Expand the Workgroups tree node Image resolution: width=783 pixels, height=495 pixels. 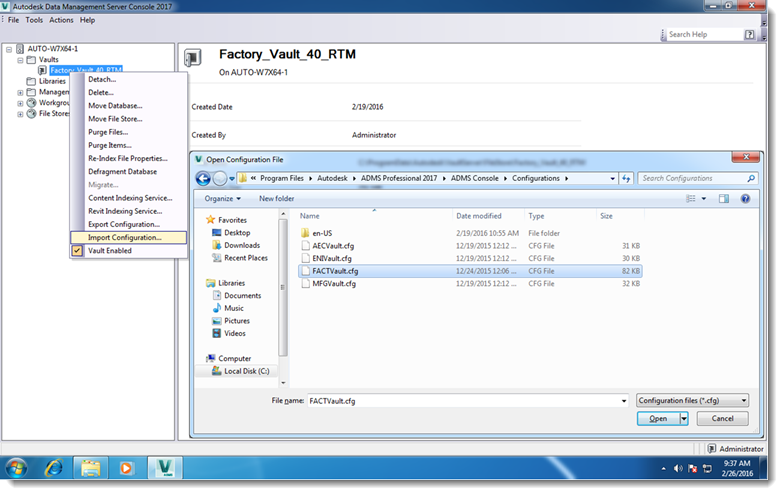[x=20, y=103]
